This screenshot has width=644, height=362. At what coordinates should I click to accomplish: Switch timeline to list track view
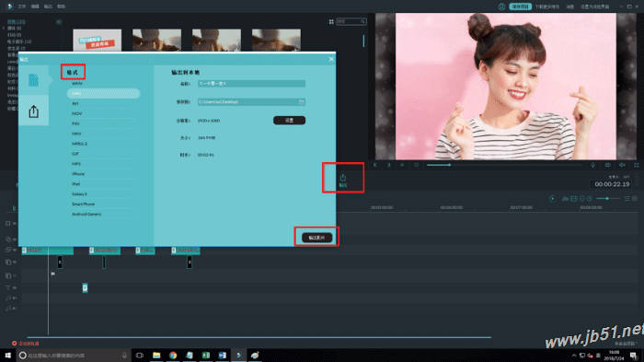tap(627, 199)
